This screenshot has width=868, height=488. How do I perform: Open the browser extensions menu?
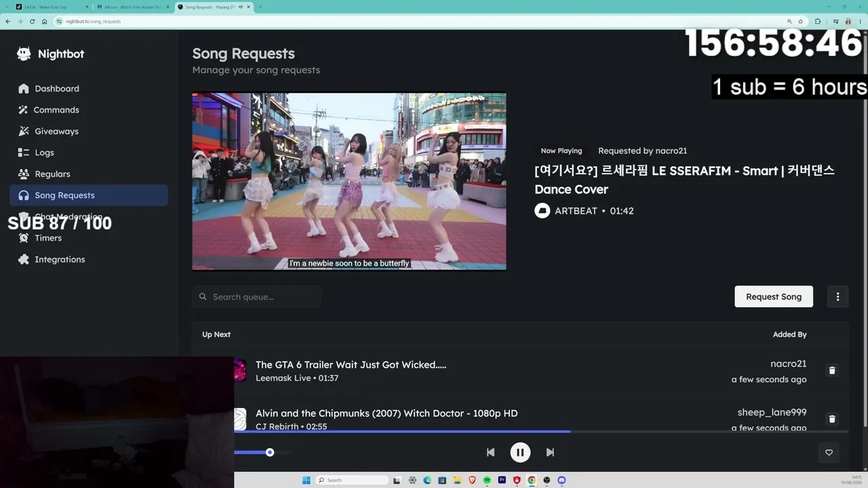point(818,21)
